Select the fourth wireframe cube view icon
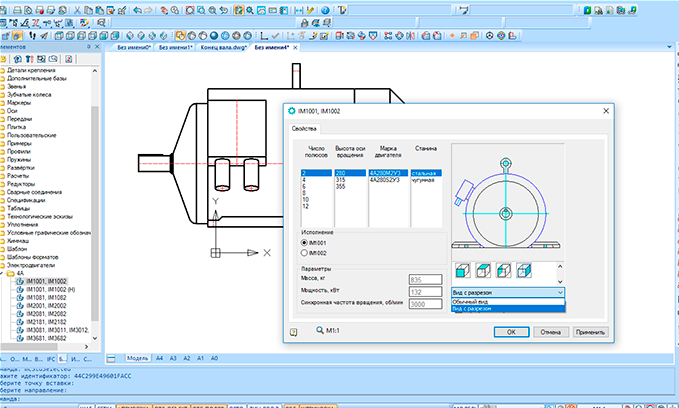 click(524, 271)
